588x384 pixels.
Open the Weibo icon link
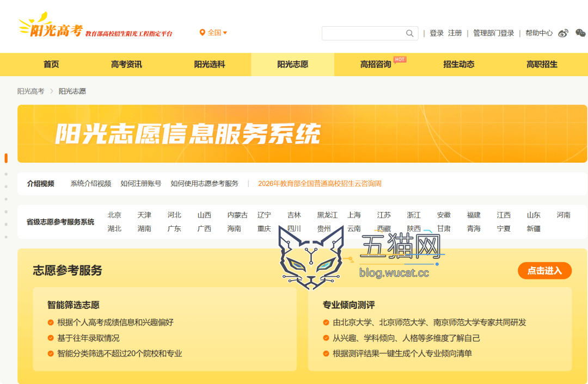click(x=563, y=33)
